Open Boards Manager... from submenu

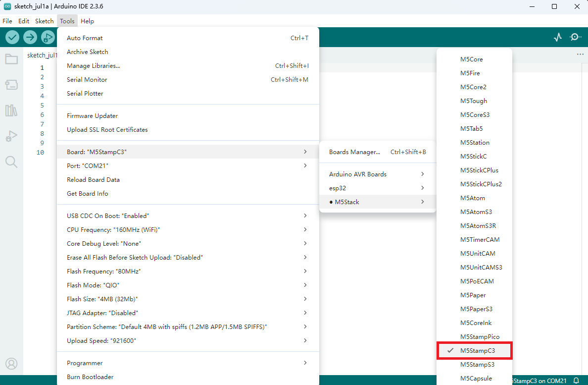coord(378,152)
